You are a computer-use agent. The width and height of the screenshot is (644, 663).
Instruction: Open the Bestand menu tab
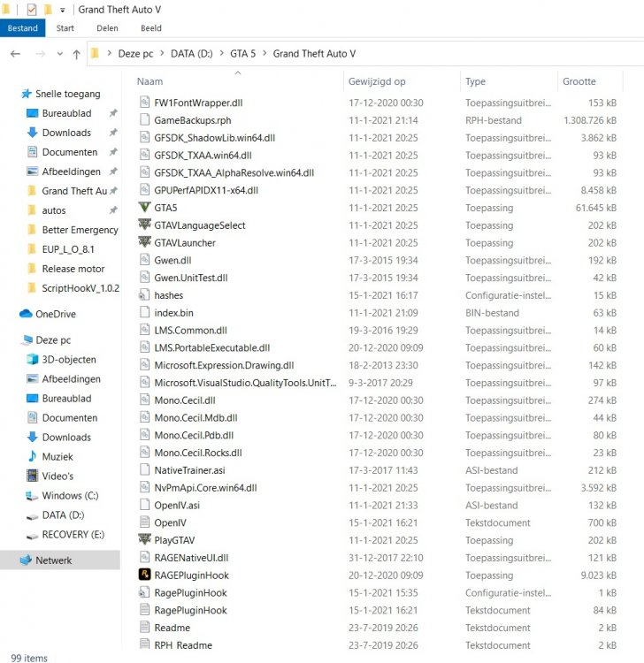22,28
